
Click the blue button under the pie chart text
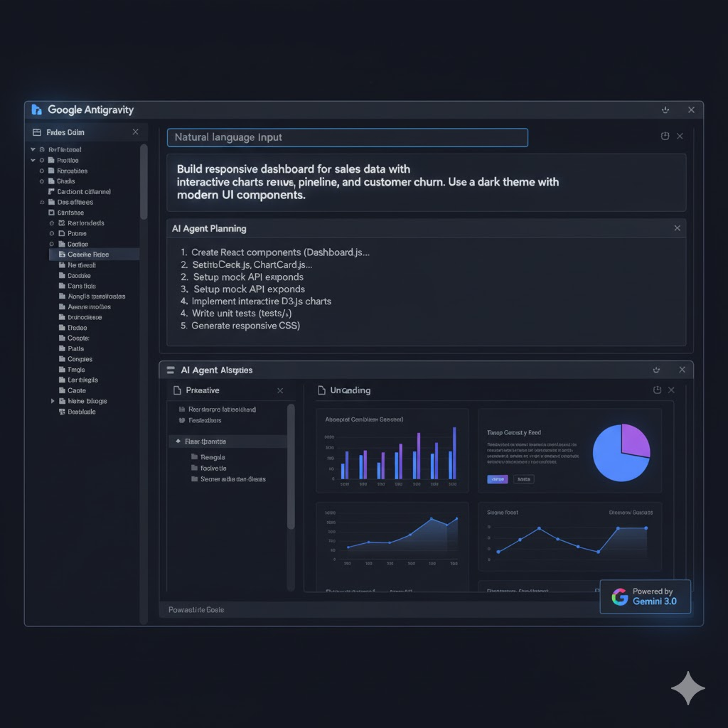click(x=497, y=479)
